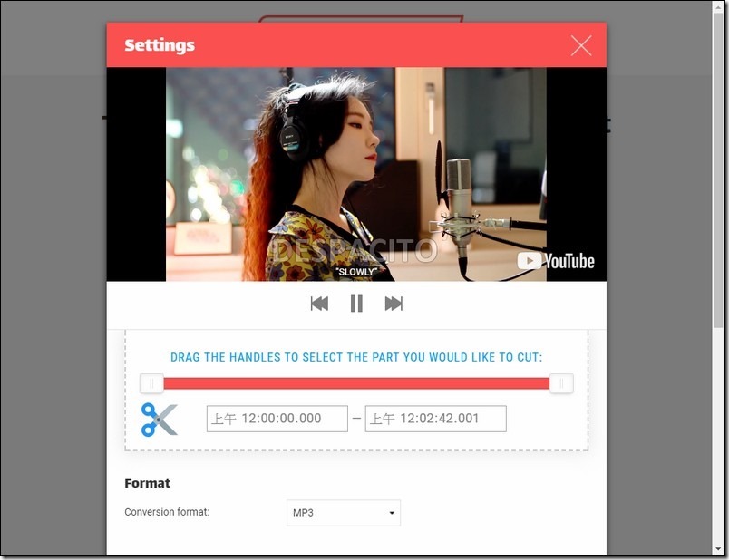The width and height of the screenshot is (729, 560).
Task: Click the fast-forward skip button
Action: (x=394, y=304)
